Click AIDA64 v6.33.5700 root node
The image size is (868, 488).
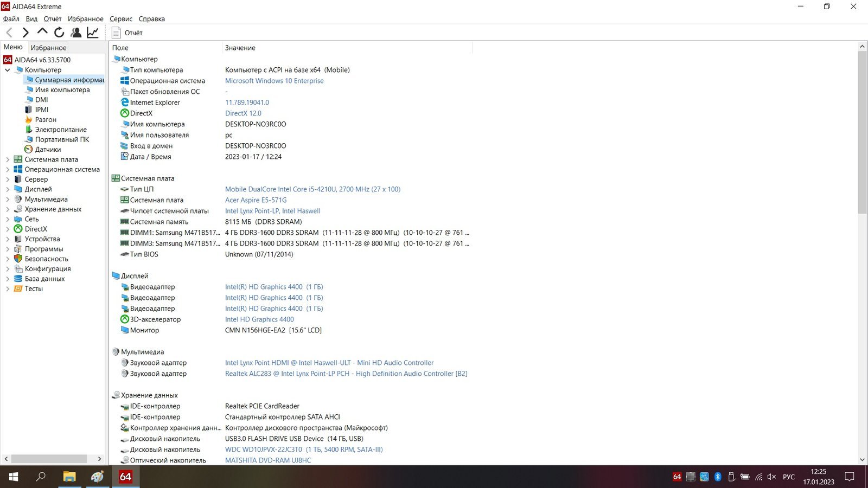(x=42, y=60)
